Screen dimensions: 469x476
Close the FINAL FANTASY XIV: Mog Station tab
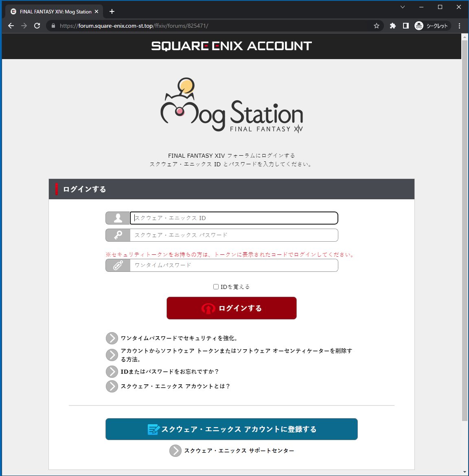click(x=96, y=11)
